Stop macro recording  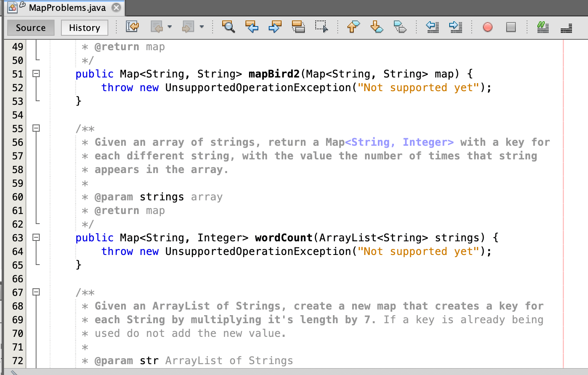coord(510,27)
